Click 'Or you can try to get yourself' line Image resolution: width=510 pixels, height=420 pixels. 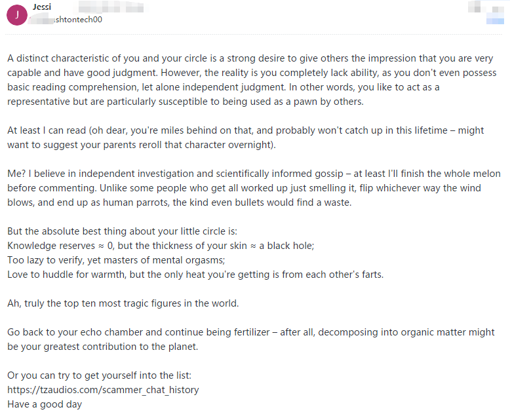pos(99,375)
